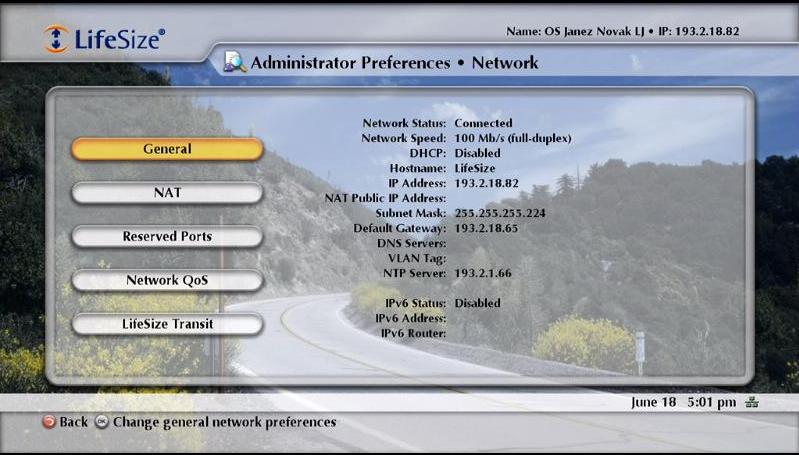Click the Network Speed value 100 Mb/s
Screen dimensions: 799x455
point(513,139)
